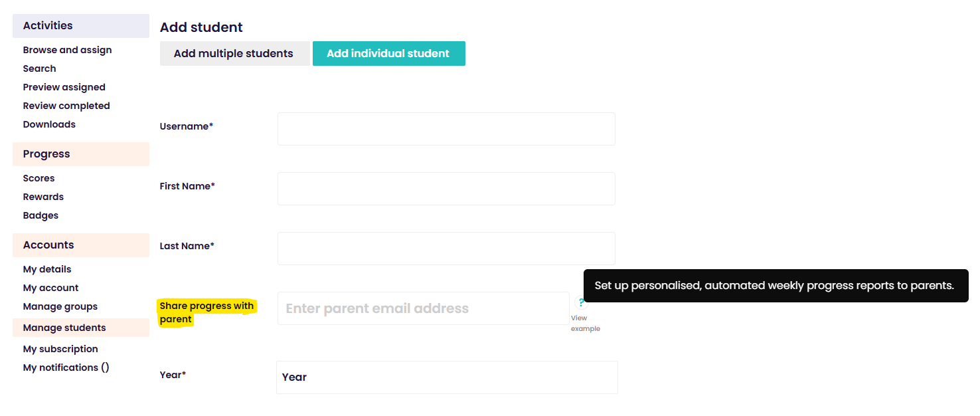
Task: Open Search in Activities sidebar
Action: (x=39, y=68)
